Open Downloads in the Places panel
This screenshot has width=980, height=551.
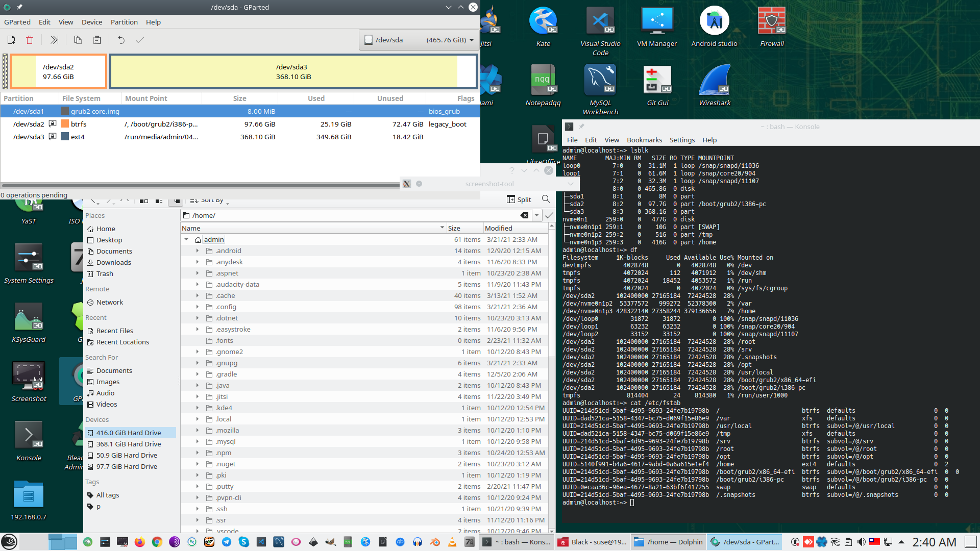coord(113,262)
